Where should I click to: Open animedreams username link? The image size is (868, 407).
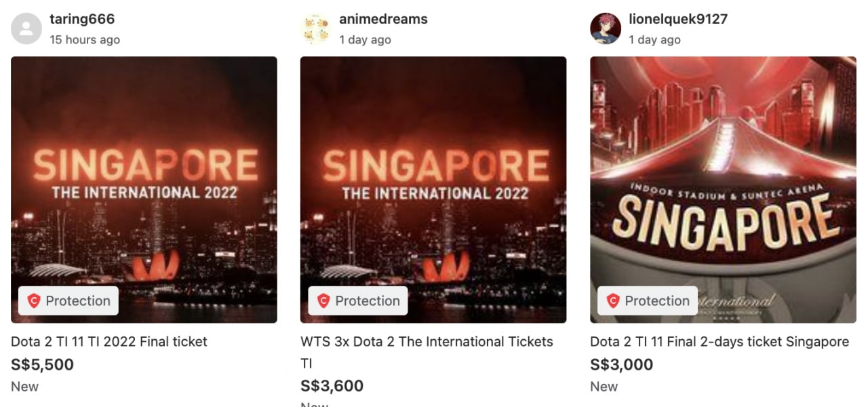(x=383, y=19)
